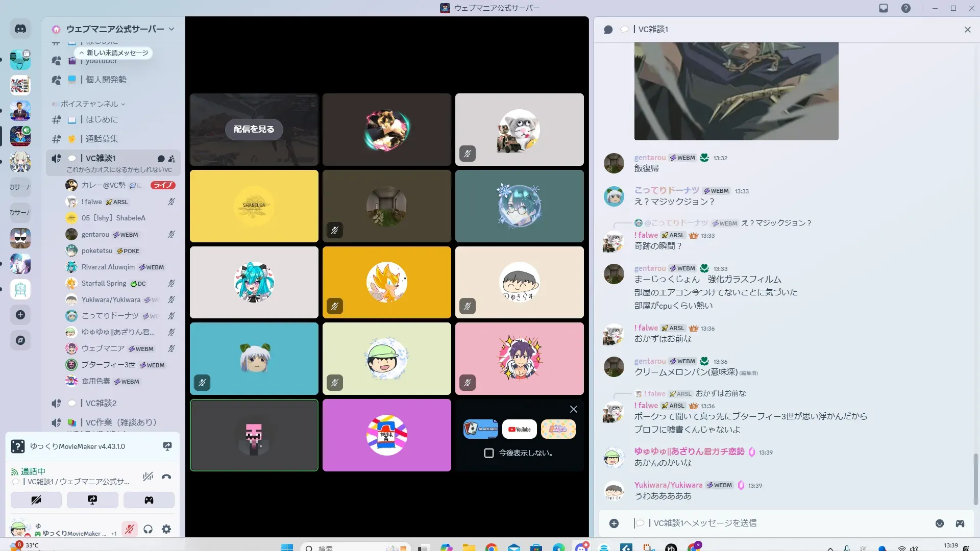The width and height of the screenshot is (980, 551).
Task: Toggle headphone deafen button
Action: pyautogui.click(x=148, y=529)
